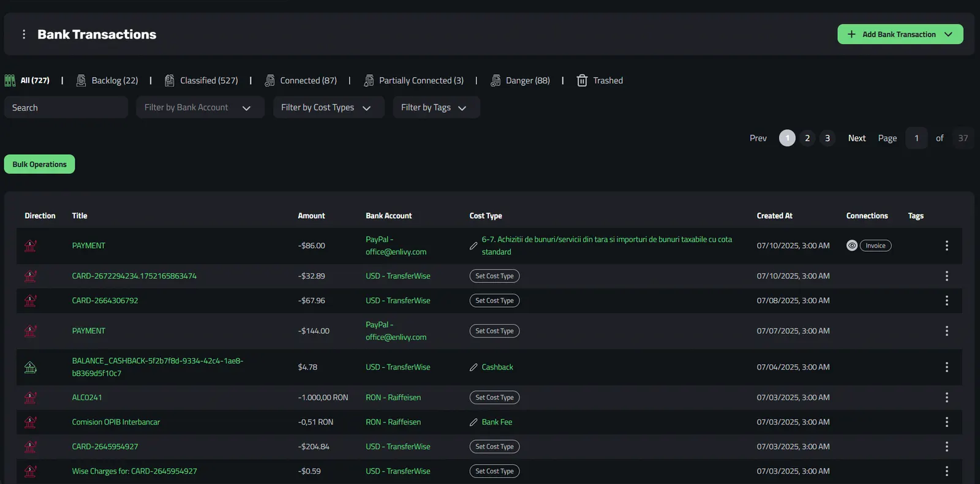Set Cost Type for PAYMENT -$144.00 row
980x484 pixels.
494,331
